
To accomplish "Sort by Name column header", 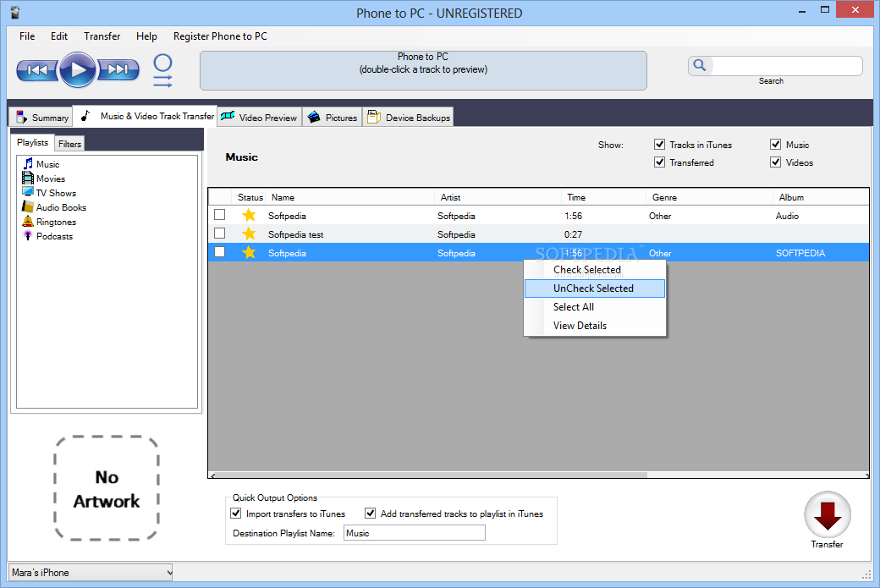I will [x=350, y=197].
